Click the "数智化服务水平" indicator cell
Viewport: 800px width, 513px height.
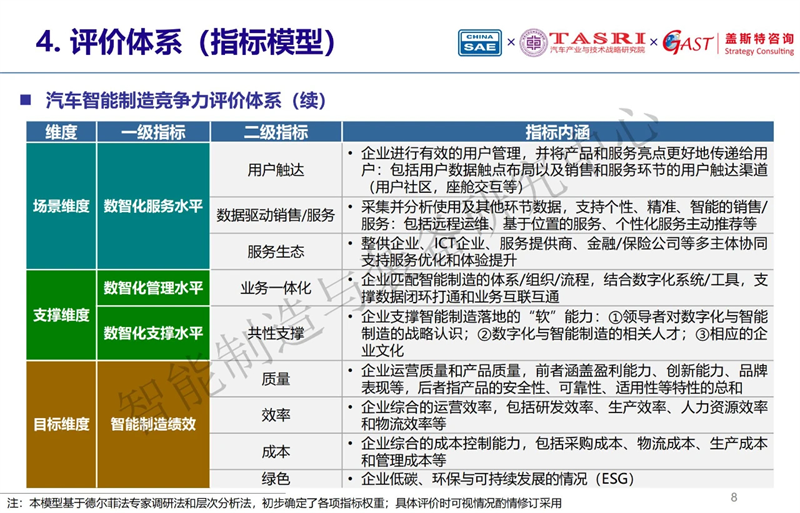click(153, 206)
